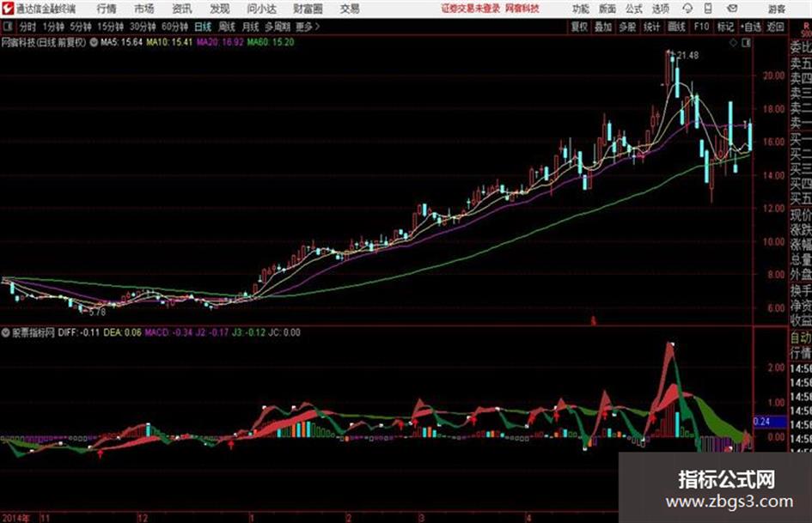Click the 21.48 high price label

[x=687, y=56]
